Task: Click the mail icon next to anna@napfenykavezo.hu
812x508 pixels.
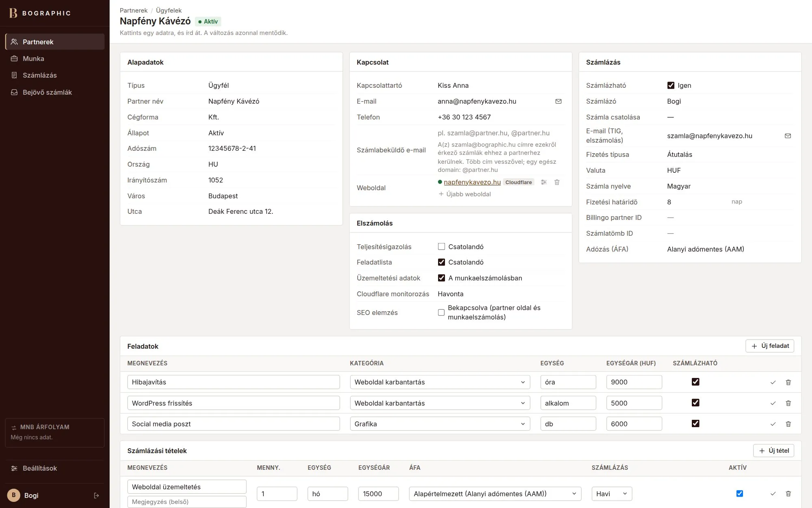Action: (558, 101)
